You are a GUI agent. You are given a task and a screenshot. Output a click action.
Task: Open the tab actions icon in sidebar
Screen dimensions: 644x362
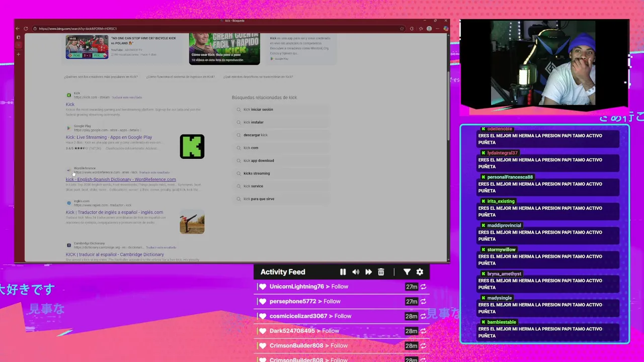tap(19, 37)
